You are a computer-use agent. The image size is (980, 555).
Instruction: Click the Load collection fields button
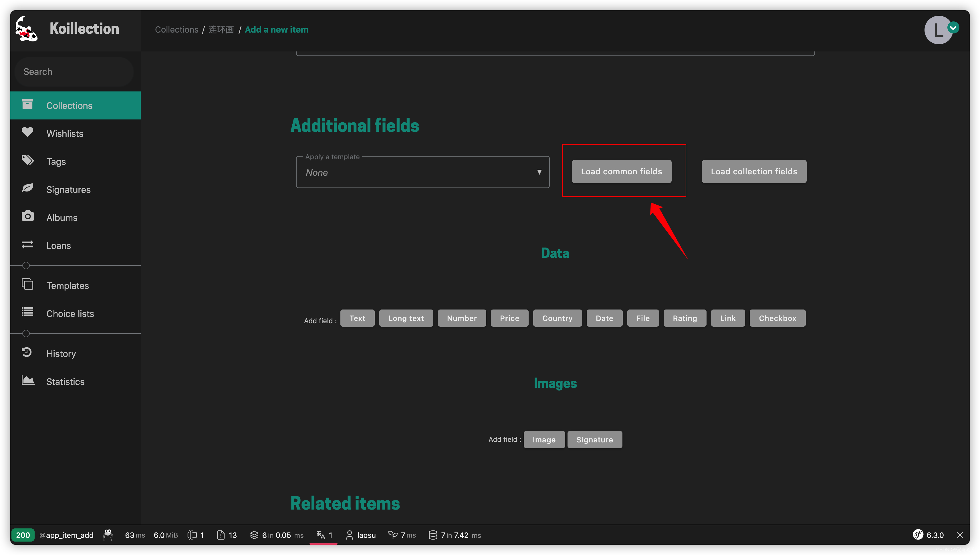(x=754, y=171)
